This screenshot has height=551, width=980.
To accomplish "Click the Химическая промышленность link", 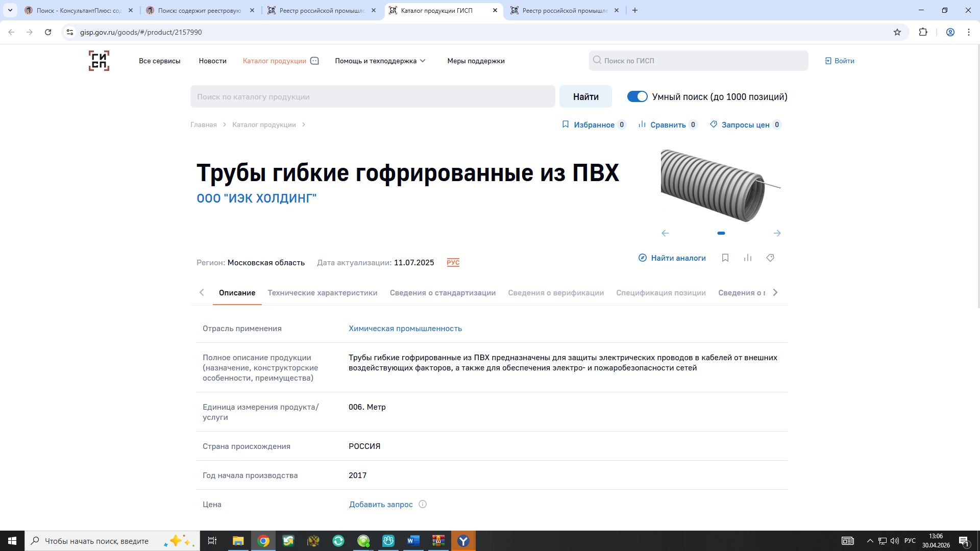I will (x=405, y=329).
